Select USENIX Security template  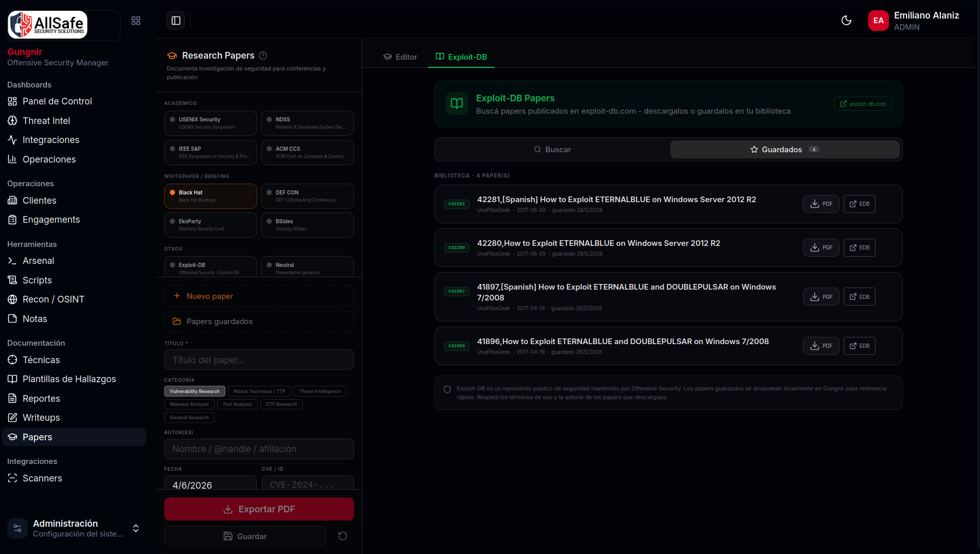click(x=211, y=123)
